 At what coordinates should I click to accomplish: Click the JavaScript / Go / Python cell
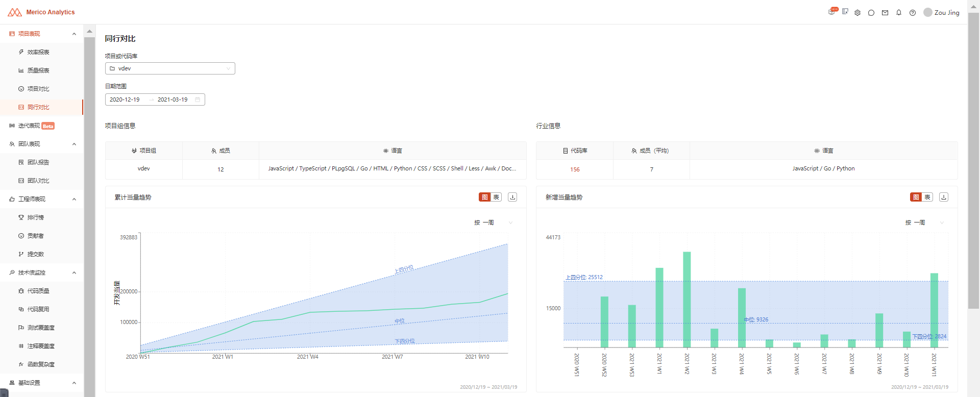coord(823,169)
